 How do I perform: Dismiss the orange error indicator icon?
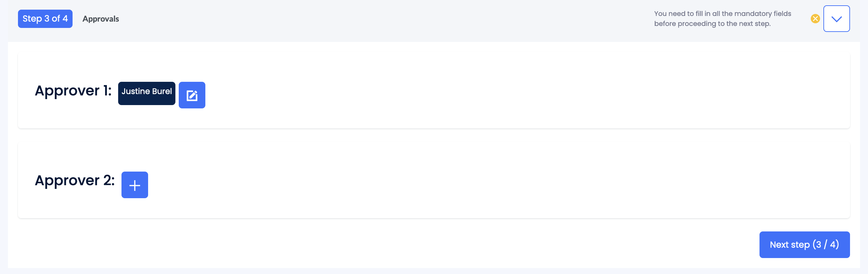coord(815,19)
